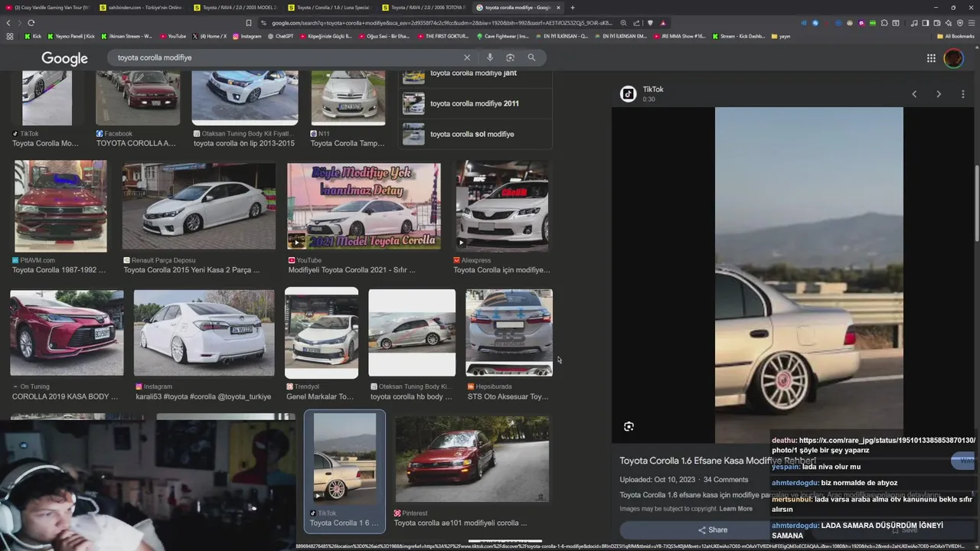Click the Share button in preview panel
Image resolution: width=980 pixels, height=551 pixels.
pos(712,530)
